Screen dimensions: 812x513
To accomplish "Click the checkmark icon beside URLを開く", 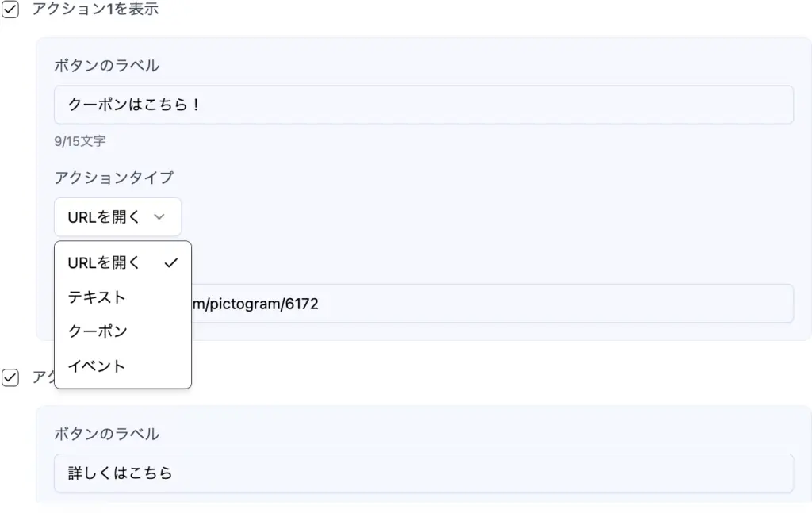I will [170, 263].
